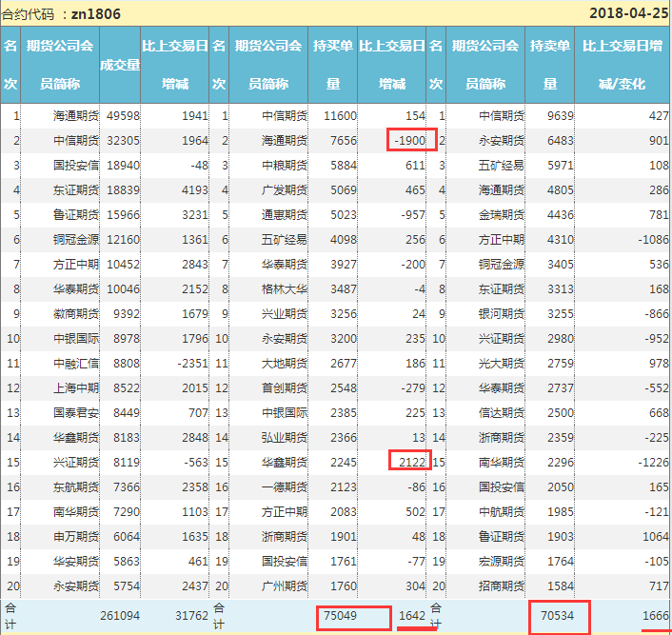Click contract code zn1806 in header
The image size is (672, 635).
pyautogui.click(x=95, y=14)
